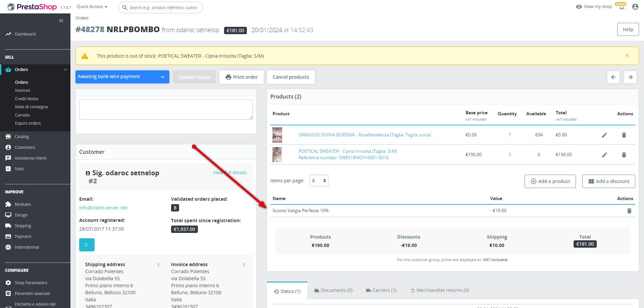Open Credit Notes submenu item
This screenshot has width=644, height=308.
coord(27,99)
